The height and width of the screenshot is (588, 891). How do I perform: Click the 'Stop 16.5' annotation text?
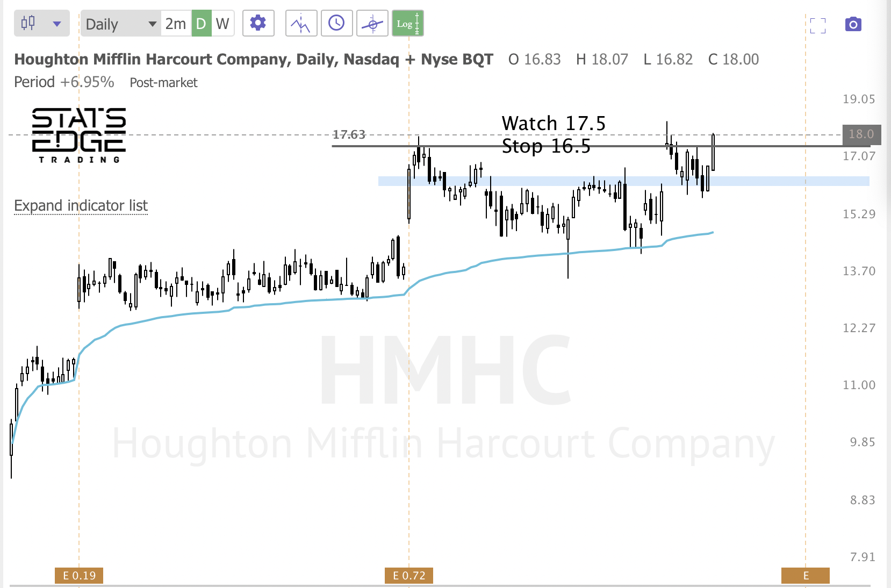click(x=546, y=146)
